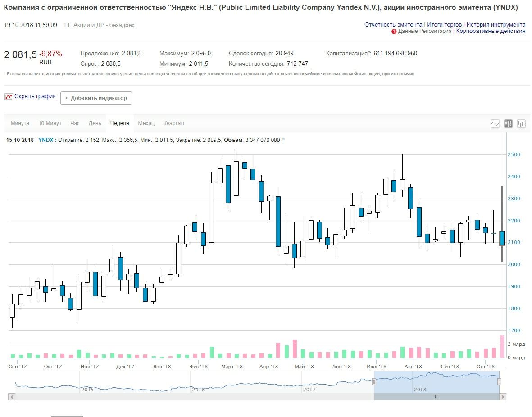532x417 pixels.
Task: Click the left handle of navigator range
Action: [374, 382]
